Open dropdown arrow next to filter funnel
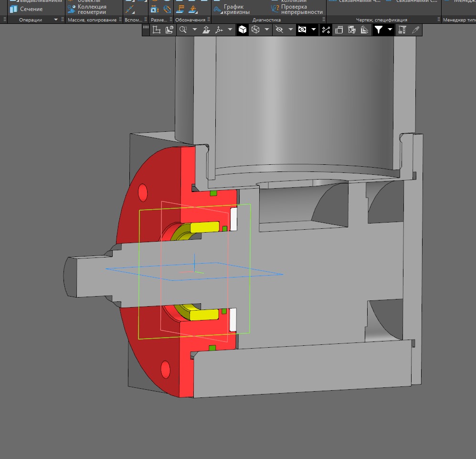 click(x=390, y=30)
